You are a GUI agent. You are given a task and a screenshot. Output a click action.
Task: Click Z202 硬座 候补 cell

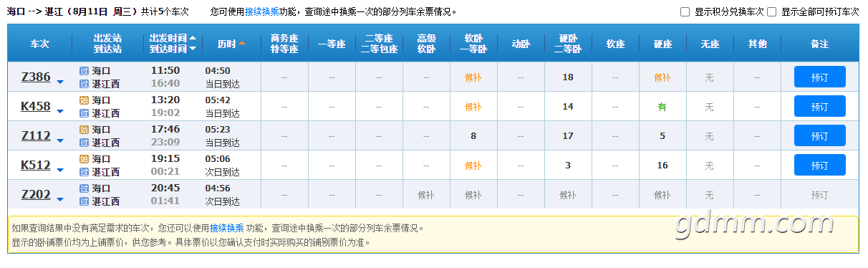662,195
